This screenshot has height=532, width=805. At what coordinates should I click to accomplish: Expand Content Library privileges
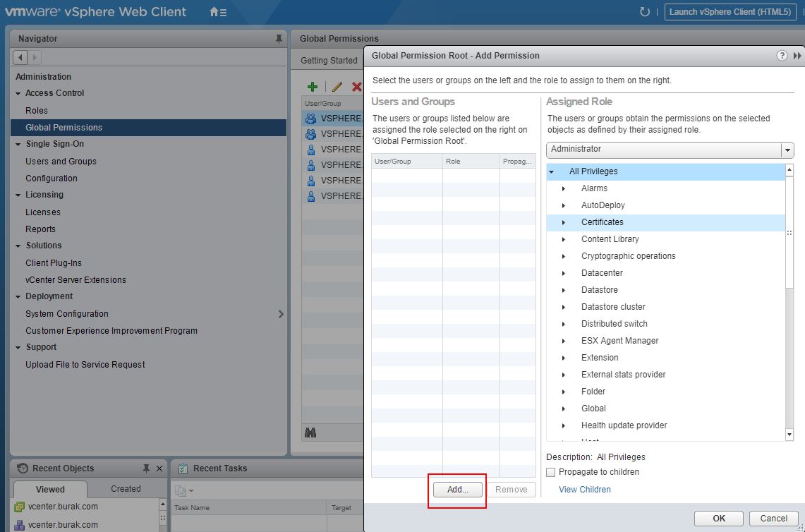coord(564,239)
